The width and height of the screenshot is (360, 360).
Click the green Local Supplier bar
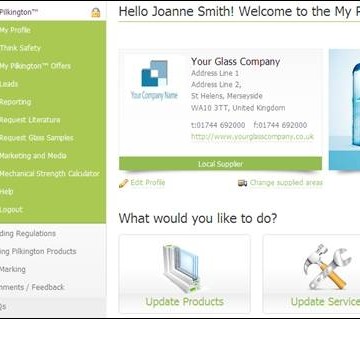(220, 164)
